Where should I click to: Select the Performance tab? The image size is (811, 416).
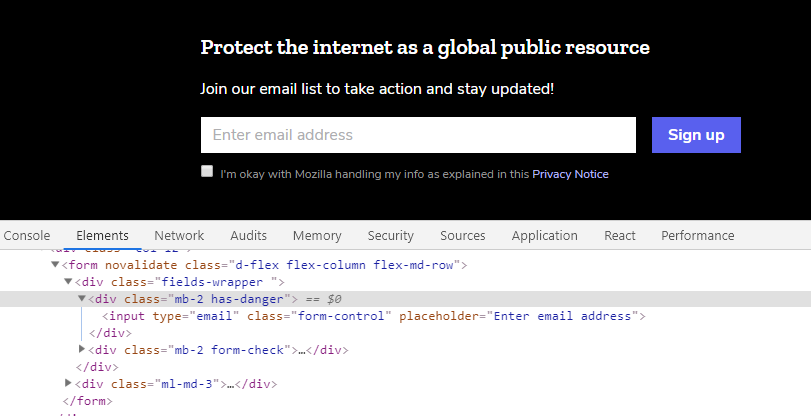(698, 235)
